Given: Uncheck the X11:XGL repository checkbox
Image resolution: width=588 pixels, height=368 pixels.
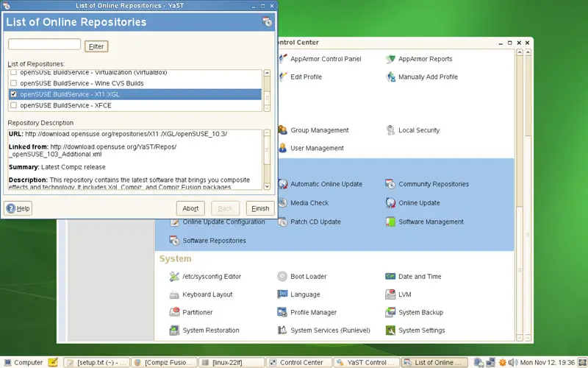Looking at the screenshot, I should (x=13, y=94).
